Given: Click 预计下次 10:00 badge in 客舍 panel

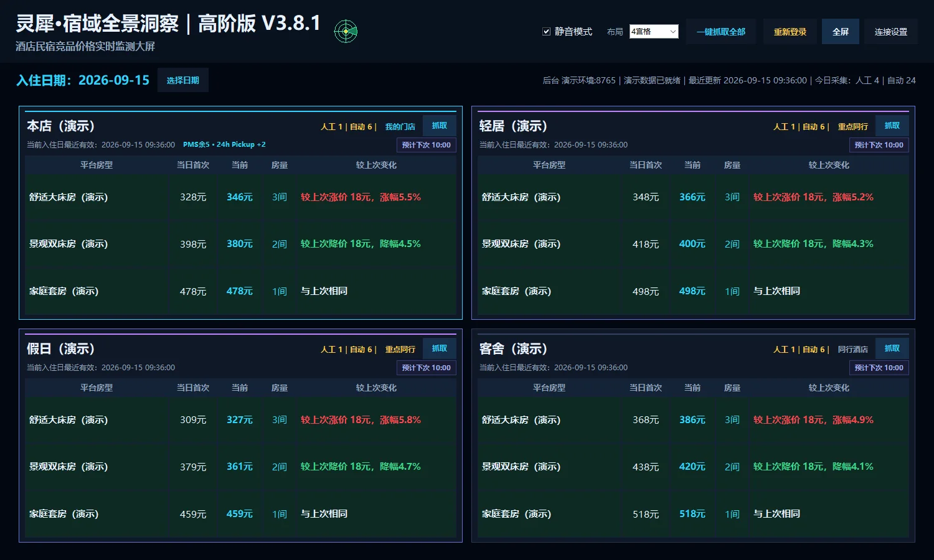Looking at the screenshot, I should click(x=879, y=368).
